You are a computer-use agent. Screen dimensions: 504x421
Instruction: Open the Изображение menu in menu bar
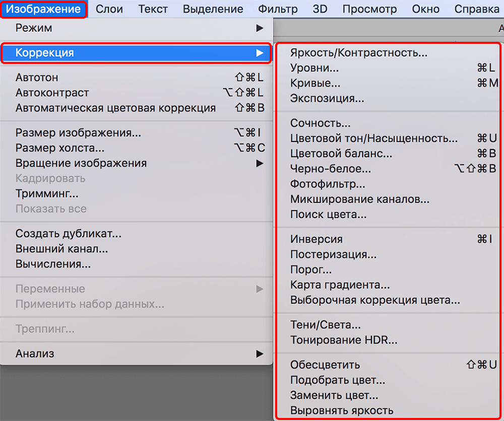pos(43,9)
